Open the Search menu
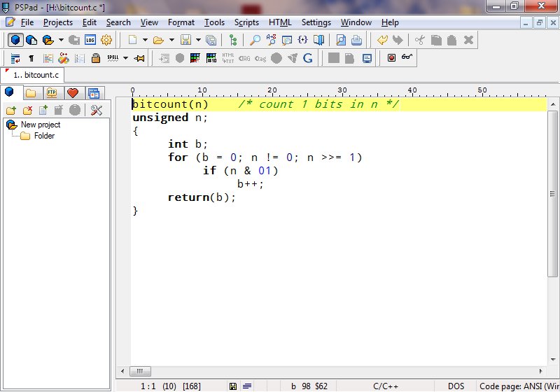This screenshot has width=560, height=392. [x=118, y=22]
